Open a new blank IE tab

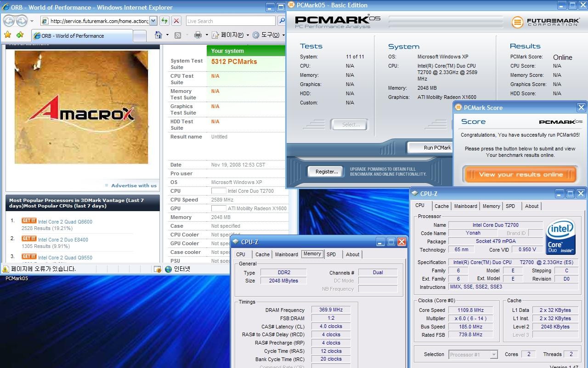(x=140, y=36)
